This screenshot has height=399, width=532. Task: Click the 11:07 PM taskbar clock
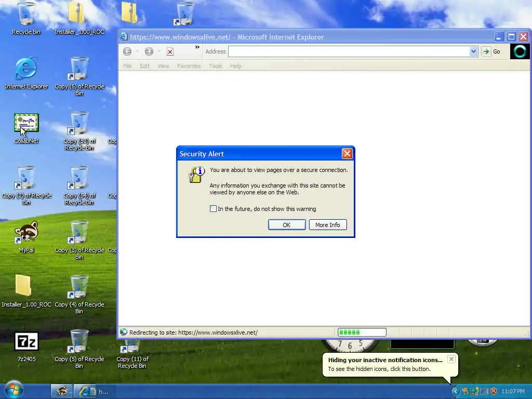[513, 391]
